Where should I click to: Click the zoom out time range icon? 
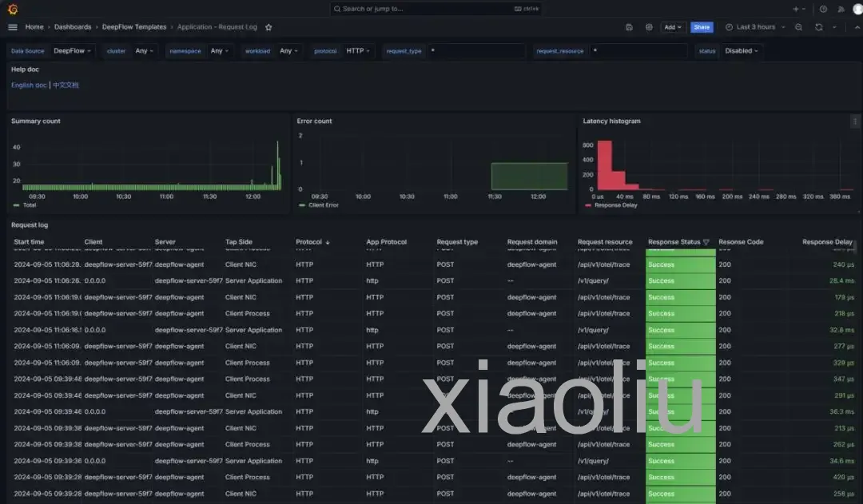pos(798,27)
